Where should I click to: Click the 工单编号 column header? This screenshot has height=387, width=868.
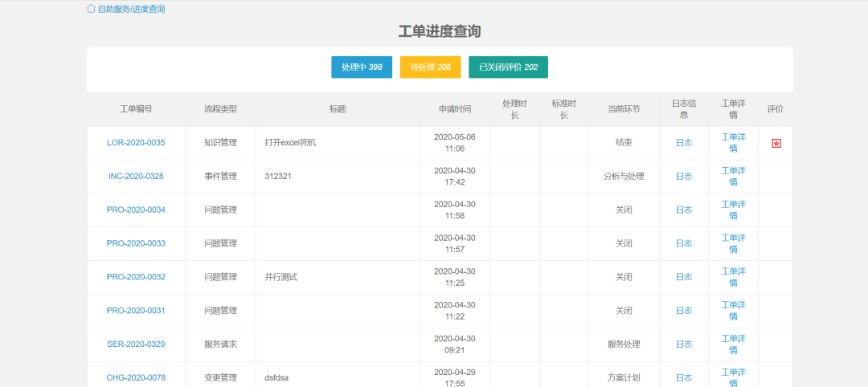coord(136,109)
